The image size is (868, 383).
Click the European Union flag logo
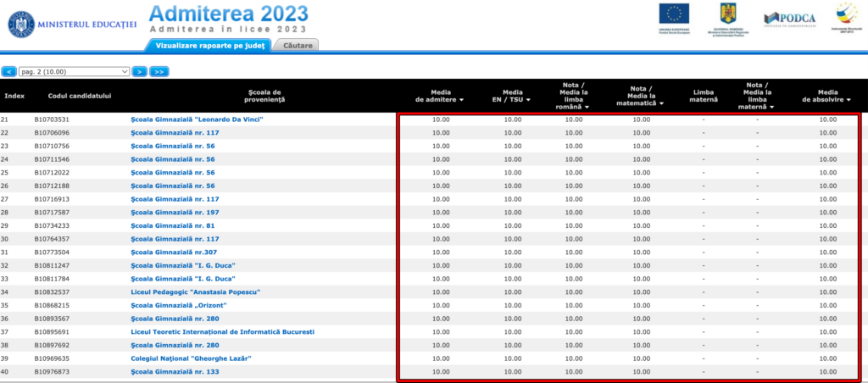coord(674,15)
